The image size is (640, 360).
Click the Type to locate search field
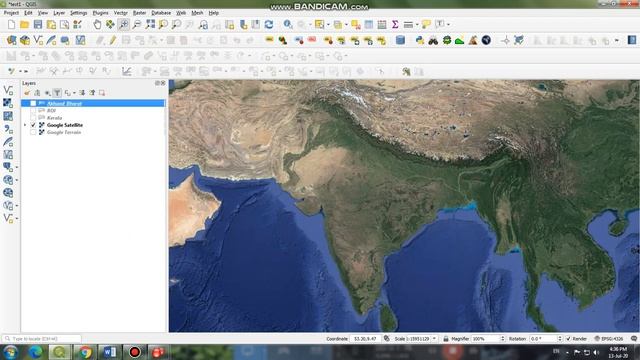[42, 339]
